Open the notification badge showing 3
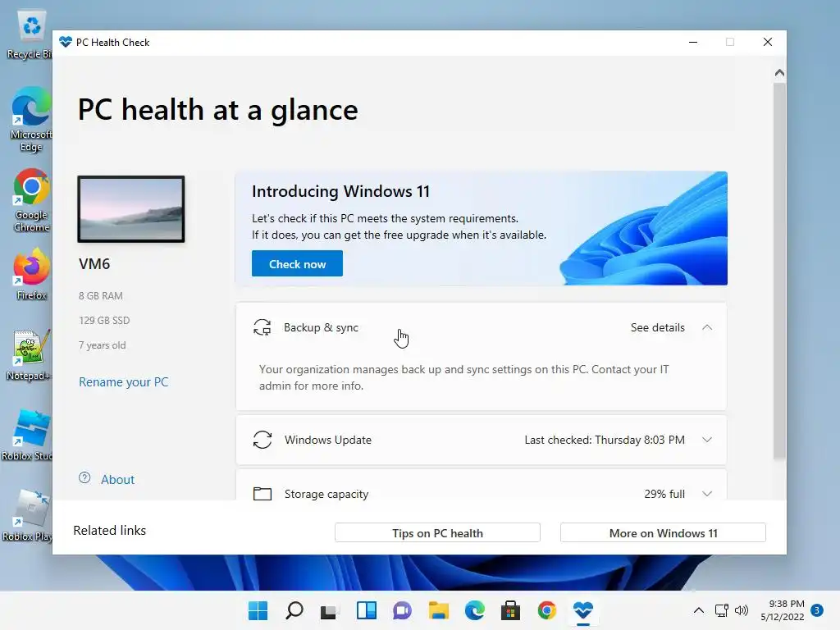 click(817, 610)
